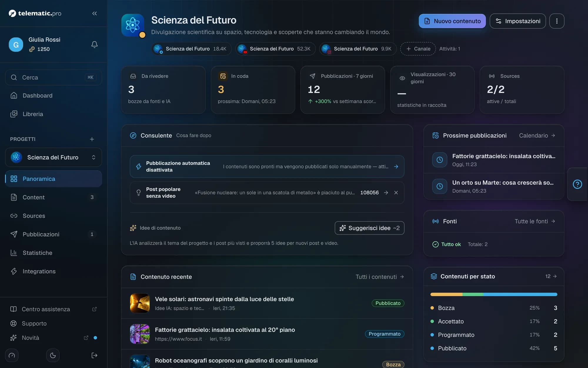
Task: Open notifications bell icon
Action: 94,44
